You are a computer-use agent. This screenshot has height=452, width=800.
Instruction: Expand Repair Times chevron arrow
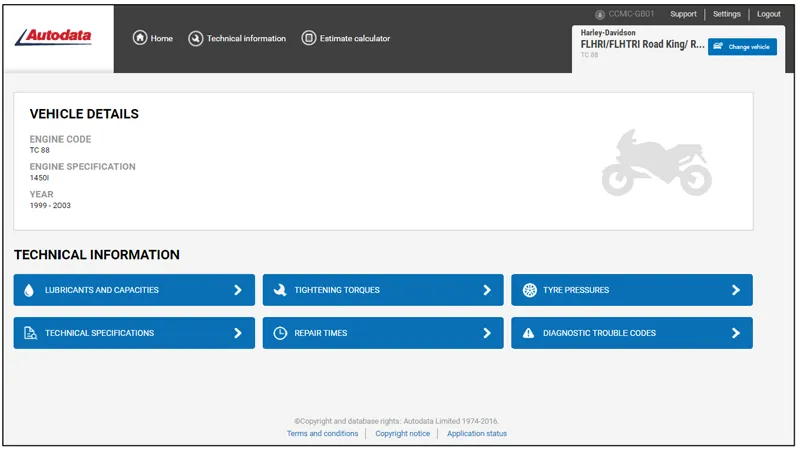pyautogui.click(x=486, y=333)
